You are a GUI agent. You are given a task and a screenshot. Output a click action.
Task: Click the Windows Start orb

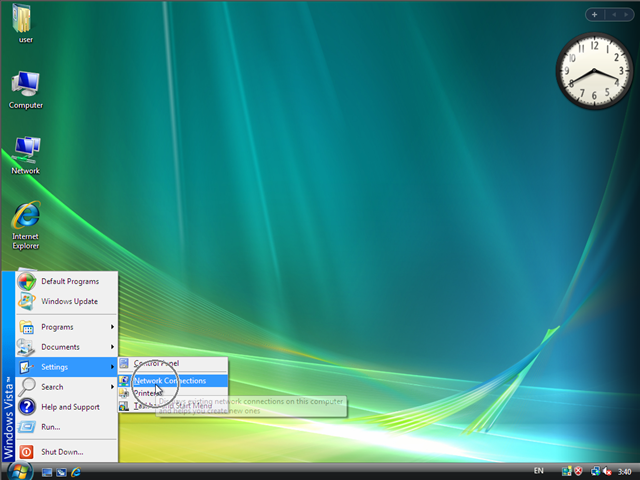tap(20, 471)
